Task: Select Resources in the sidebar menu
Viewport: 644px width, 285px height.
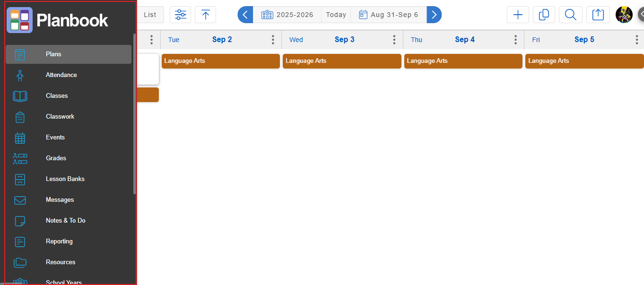Action: pyautogui.click(x=69, y=262)
